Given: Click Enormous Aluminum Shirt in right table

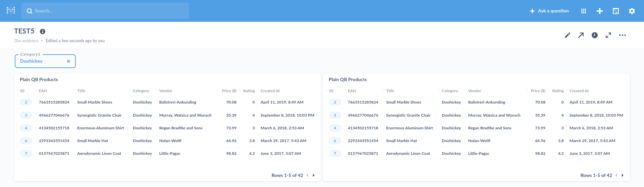Looking at the screenshot, I should pyautogui.click(x=410, y=128).
